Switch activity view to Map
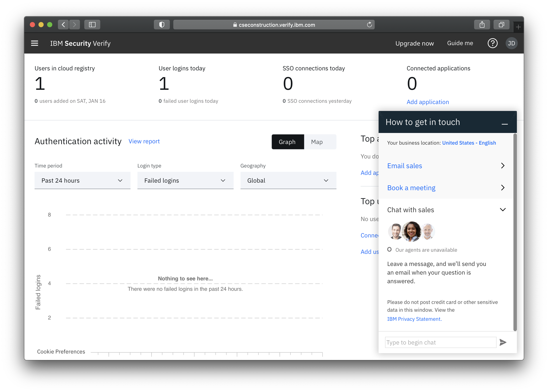The height and width of the screenshot is (392, 548). [x=317, y=142]
